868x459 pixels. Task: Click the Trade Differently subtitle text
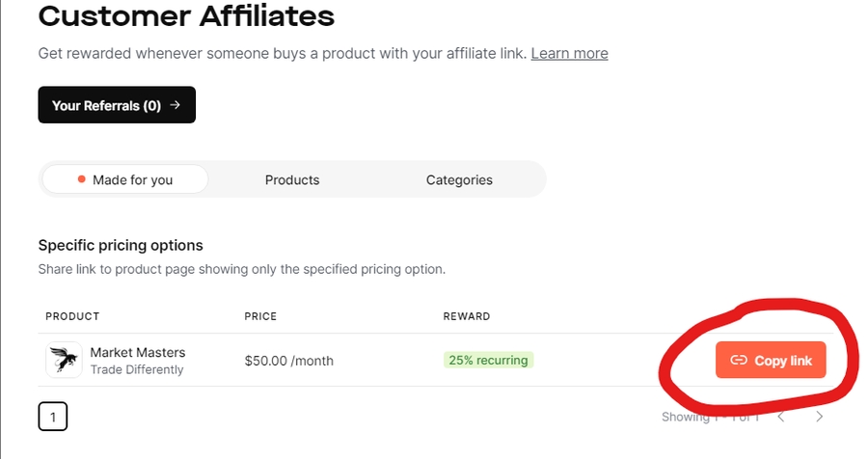(x=137, y=369)
